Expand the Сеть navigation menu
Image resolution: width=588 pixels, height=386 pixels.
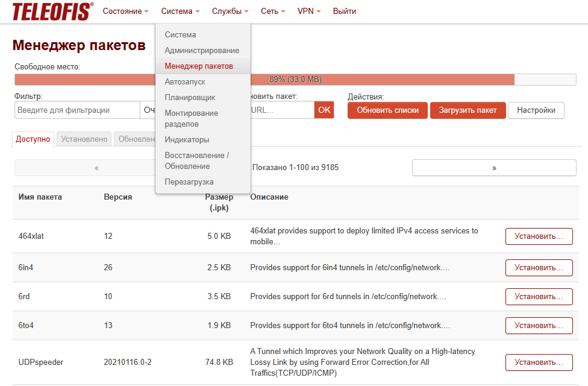273,11
